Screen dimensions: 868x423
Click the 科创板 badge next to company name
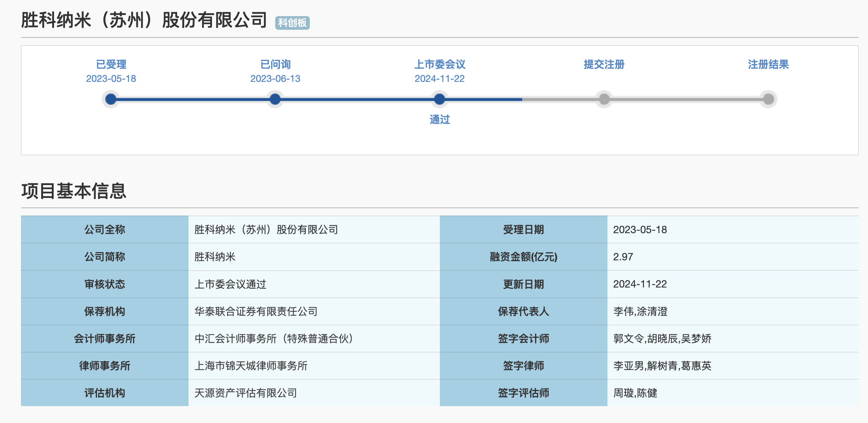click(x=292, y=23)
